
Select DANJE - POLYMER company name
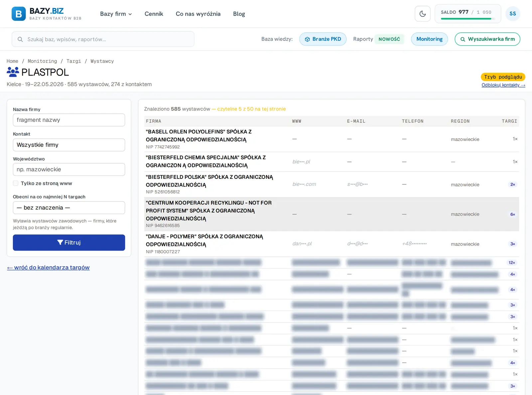(204, 240)
